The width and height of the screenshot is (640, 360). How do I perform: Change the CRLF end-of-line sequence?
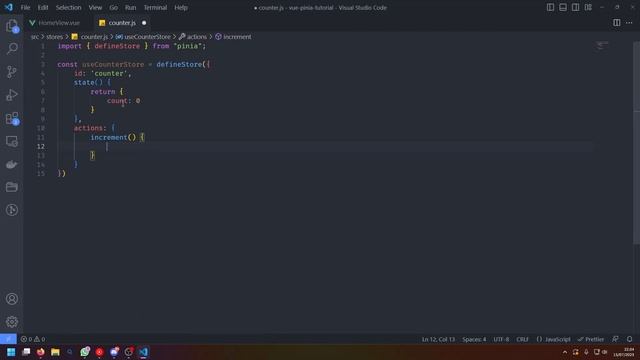click(x=522, y=339)
